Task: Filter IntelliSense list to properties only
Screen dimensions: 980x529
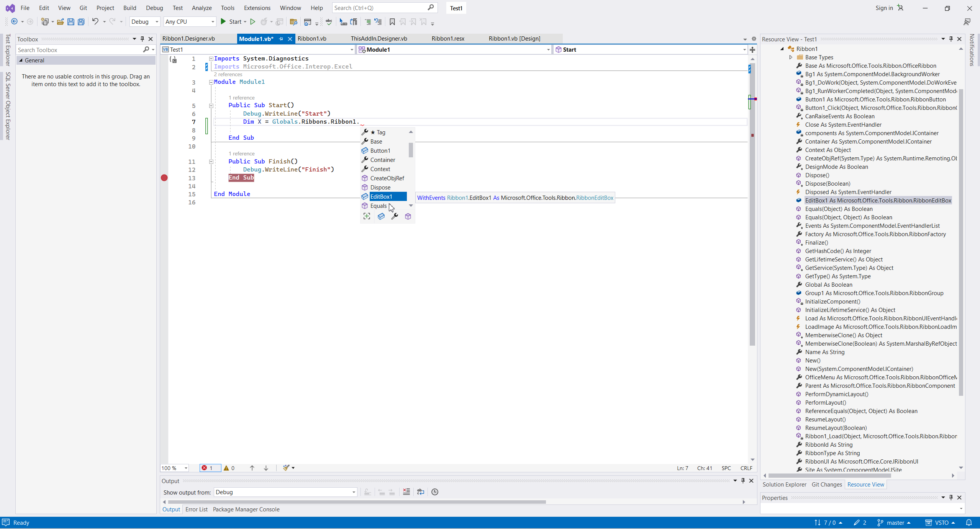Action: pyautogui.click(x=395, y=217)
